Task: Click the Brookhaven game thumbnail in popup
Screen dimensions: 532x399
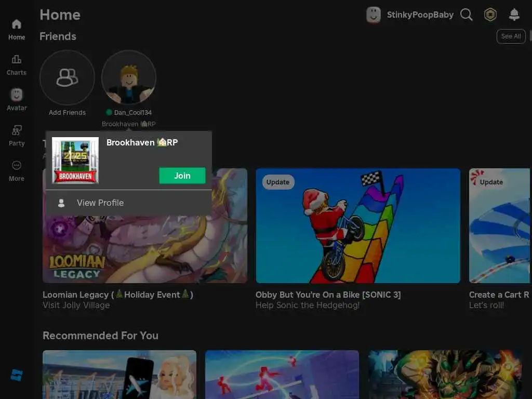Action: (x=75, y=160)
